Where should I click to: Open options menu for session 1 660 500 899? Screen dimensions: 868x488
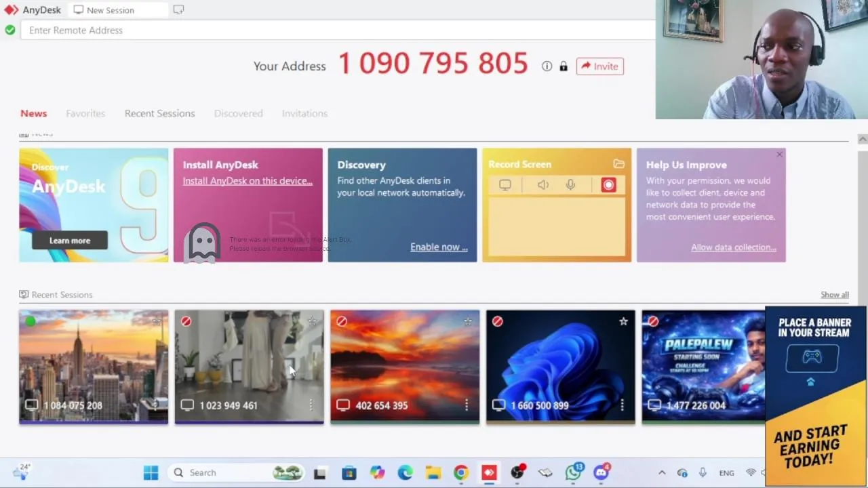pos(622,405)
